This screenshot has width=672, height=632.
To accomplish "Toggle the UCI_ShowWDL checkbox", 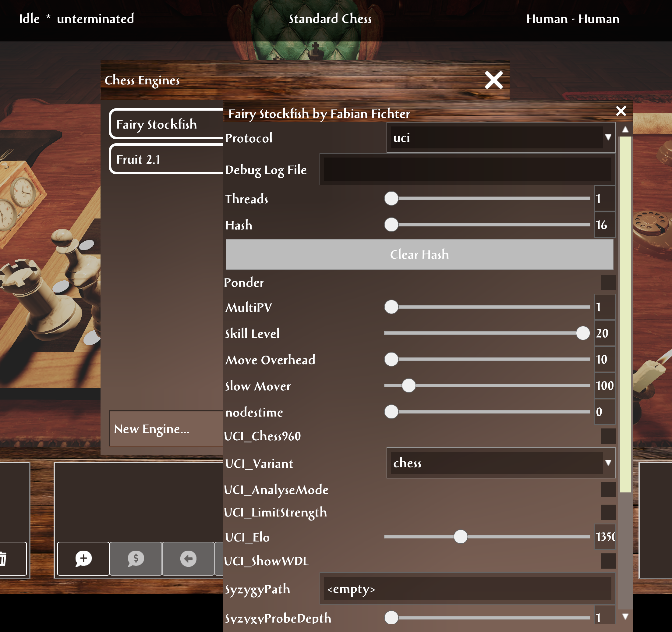I will [x=608, y=561].
